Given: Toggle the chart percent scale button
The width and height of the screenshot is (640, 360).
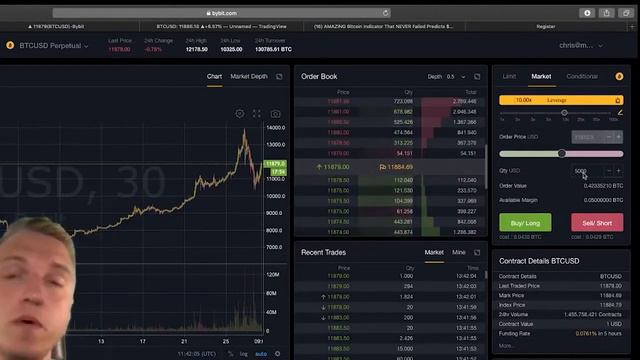Looking at the screenshot, I should pyautogui.click(x=231, y=354).
